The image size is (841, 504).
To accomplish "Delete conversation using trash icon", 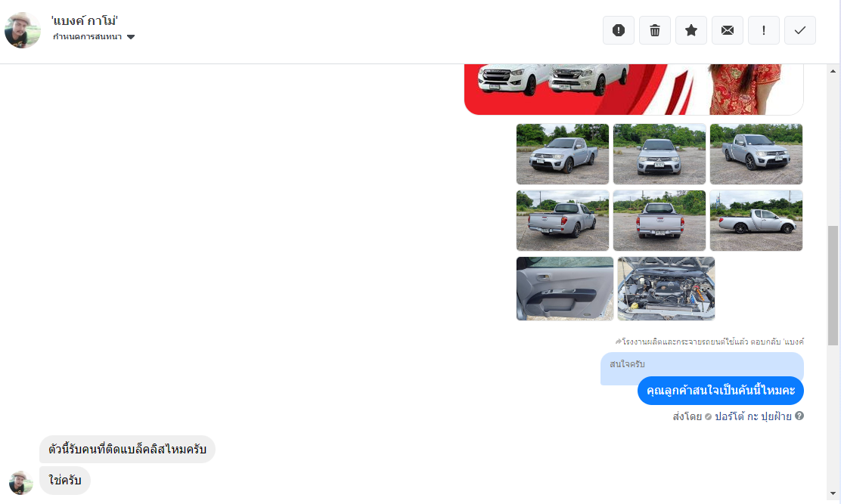I will (x=655, y=30).
